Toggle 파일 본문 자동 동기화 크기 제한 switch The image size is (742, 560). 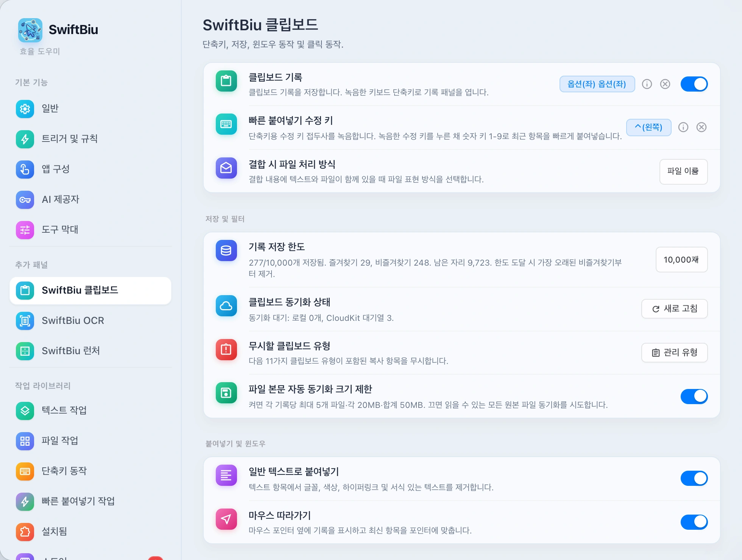pyautogui.click(x=694, y=397)
